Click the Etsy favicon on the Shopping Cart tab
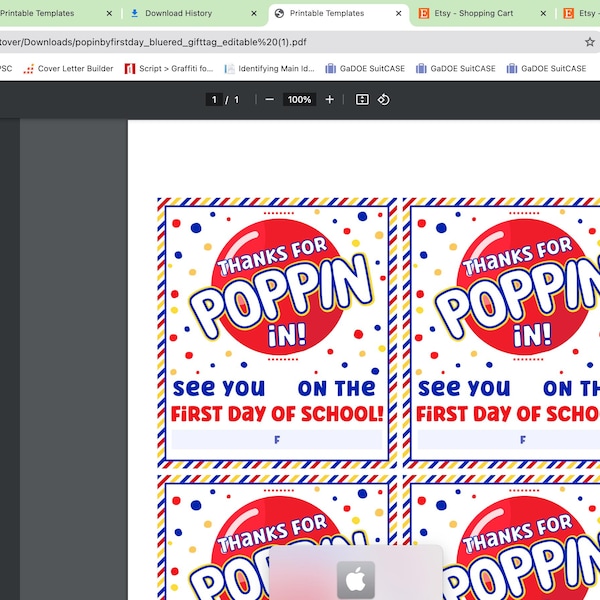Screen dimensions: 600x600 pos(424,13)
